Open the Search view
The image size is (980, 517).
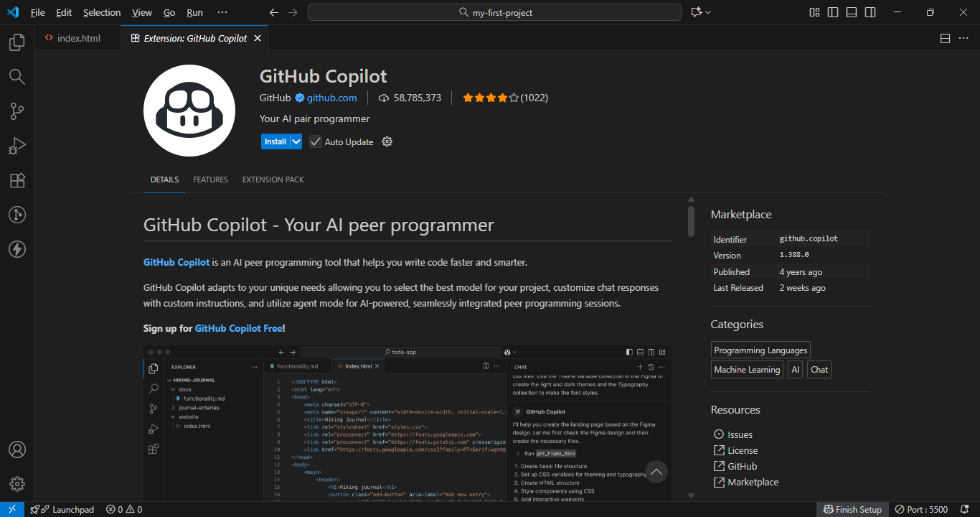17,77
